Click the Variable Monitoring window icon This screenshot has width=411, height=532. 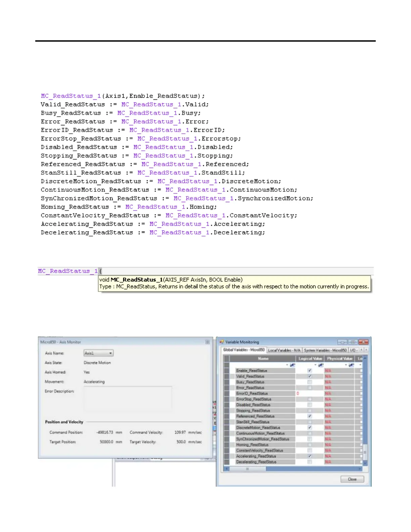(x=222, y=342)
